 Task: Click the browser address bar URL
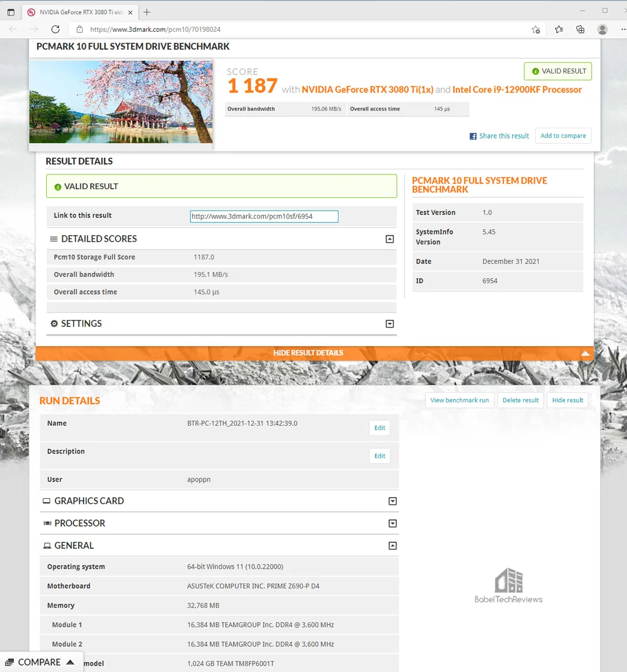click(x=155, y=30)
